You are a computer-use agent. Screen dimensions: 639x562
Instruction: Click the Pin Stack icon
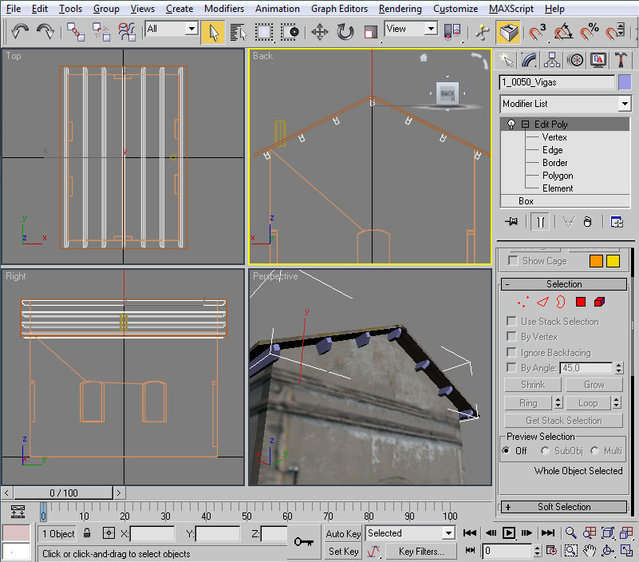pos(511,222)
